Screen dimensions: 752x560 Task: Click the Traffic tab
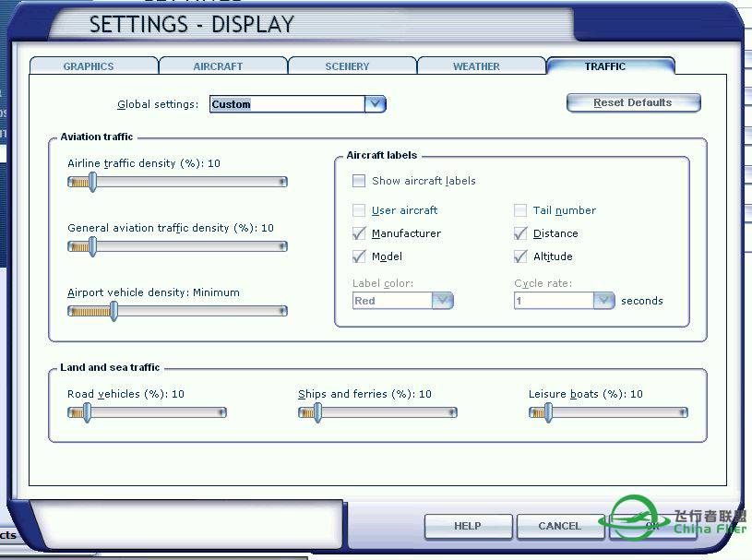pyautogui.click(x=605, y=66)
